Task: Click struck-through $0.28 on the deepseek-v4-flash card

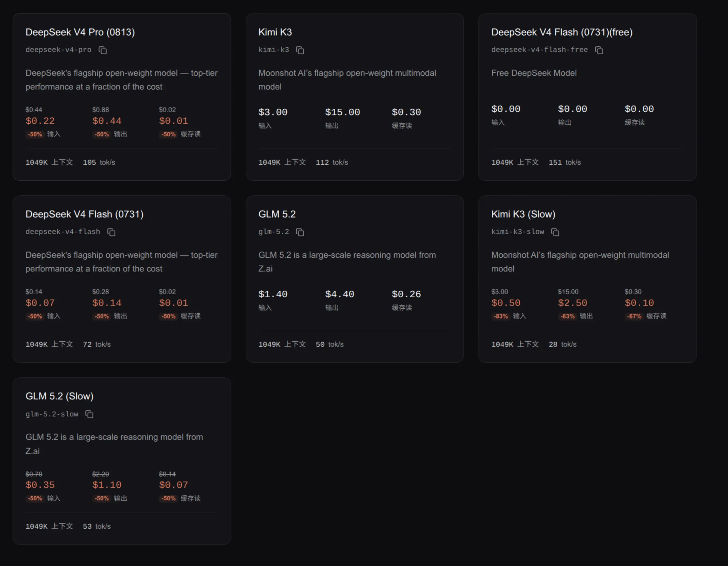Action: click(x=101, y=292)
